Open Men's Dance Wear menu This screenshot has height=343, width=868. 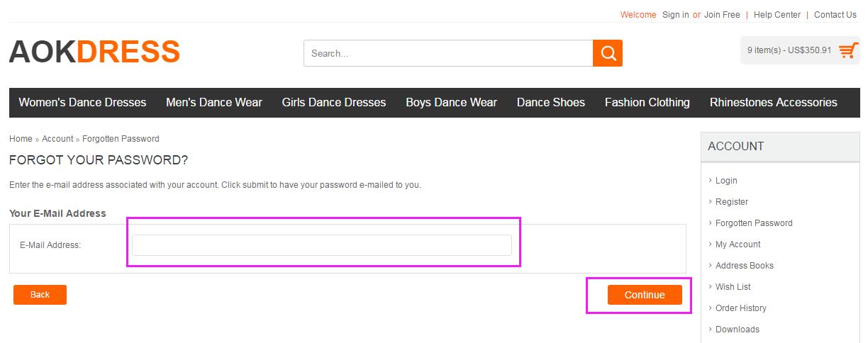click(214, 103)
